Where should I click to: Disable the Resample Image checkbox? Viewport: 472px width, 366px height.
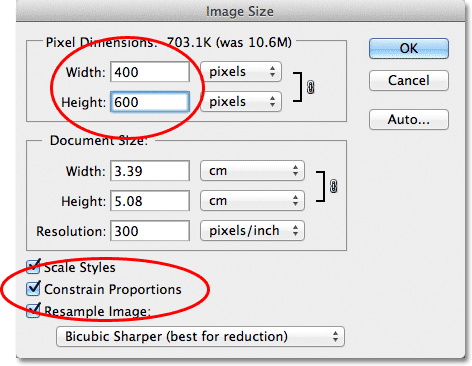(33, 310)
